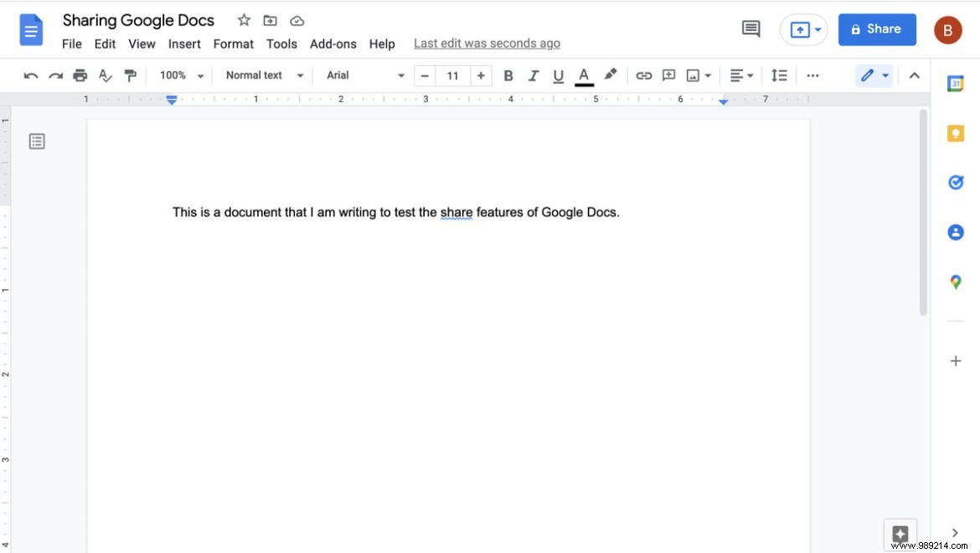This screenshot has height=553, width=980.
Task: Insert a link using the link icon
Action: pyautogui.click(x=643, y=75)
